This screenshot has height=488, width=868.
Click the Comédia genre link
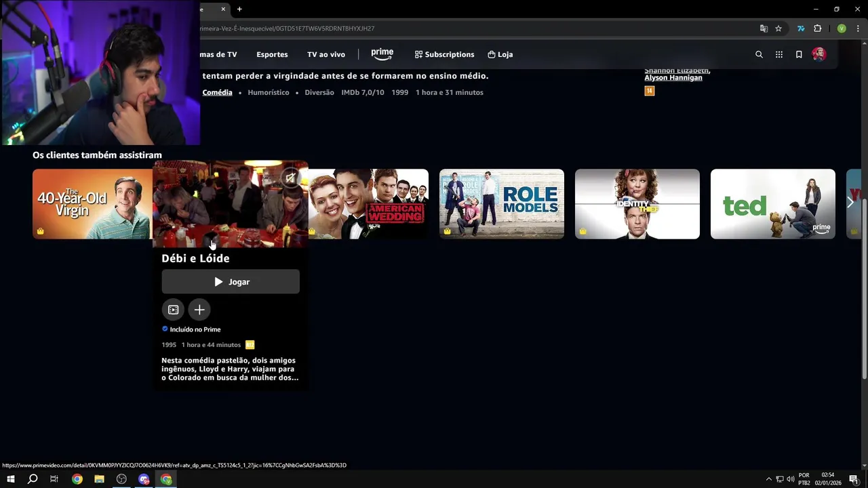point(217,92)
